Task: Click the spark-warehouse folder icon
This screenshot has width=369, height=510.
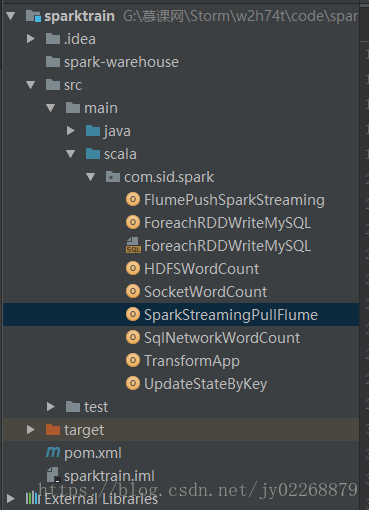Action: (x=53, y=62)
